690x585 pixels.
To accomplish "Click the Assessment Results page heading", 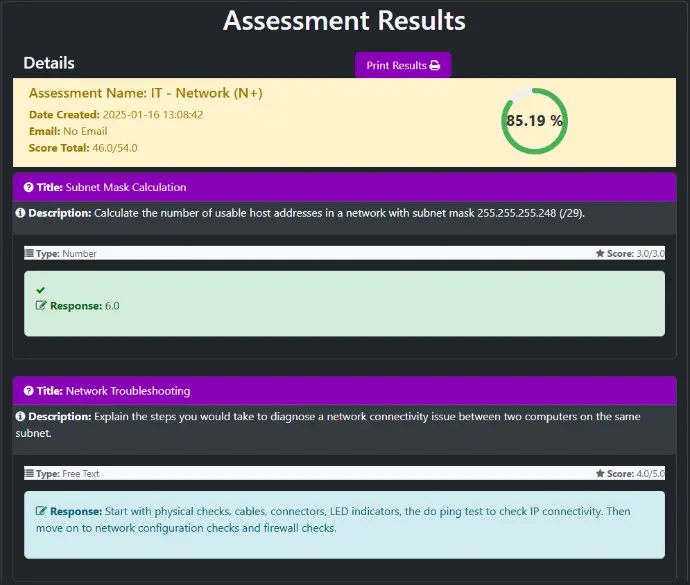I will tap(344, 20).
